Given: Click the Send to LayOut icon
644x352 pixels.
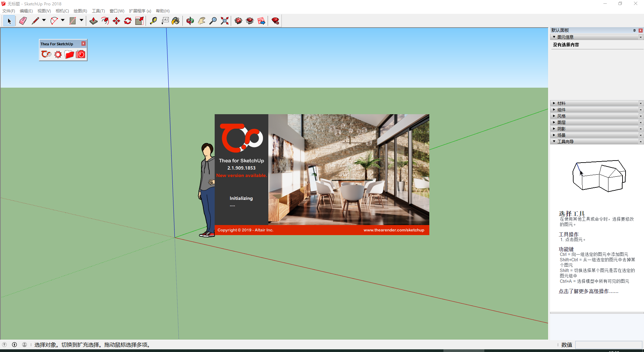Looking at the screenshot, I should (x=261, y=21).
